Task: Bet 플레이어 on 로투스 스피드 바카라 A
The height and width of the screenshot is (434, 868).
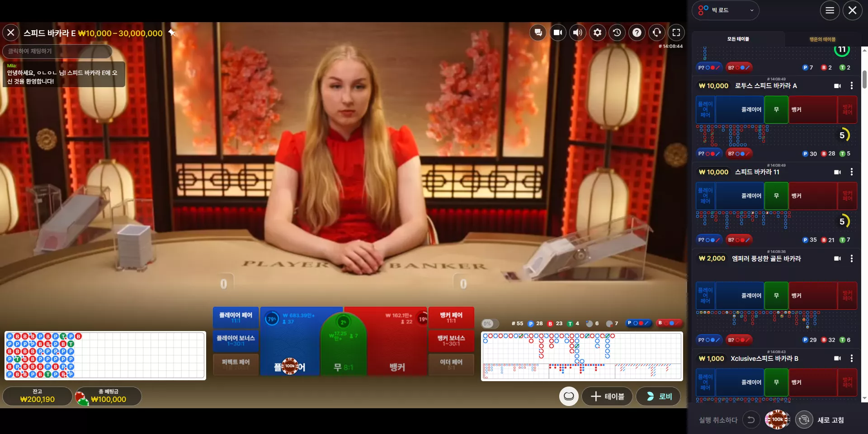Action: coord(740,109)
